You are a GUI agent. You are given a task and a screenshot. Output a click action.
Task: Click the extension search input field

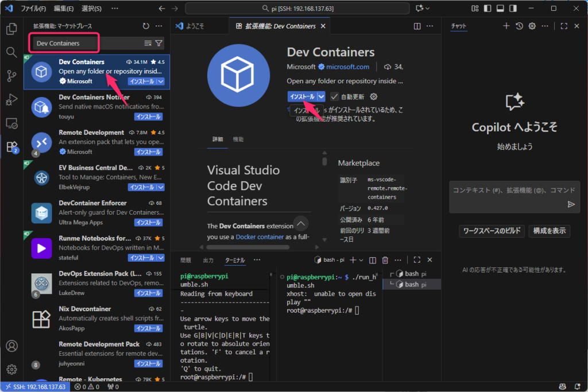[x=86, y=43]
